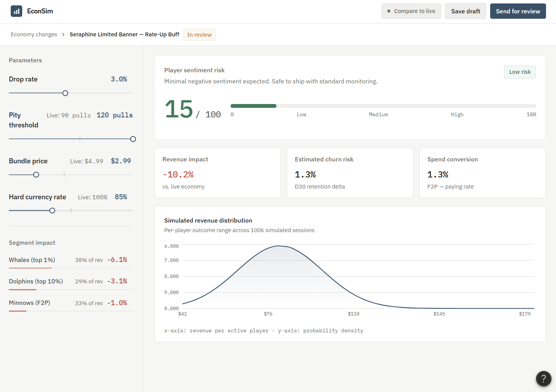
Task: Click the Low risk badge
Action: point(520,72)
